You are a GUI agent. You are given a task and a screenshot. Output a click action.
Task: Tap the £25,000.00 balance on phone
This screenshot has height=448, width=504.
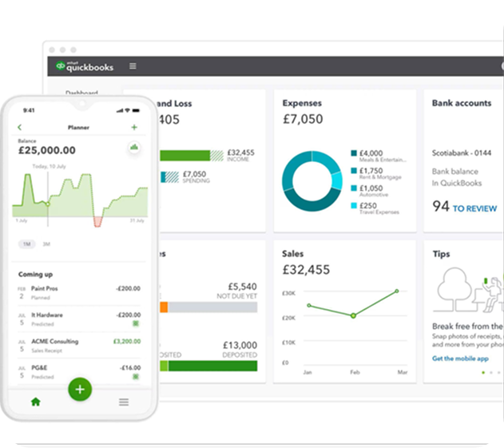coord(47,150)
